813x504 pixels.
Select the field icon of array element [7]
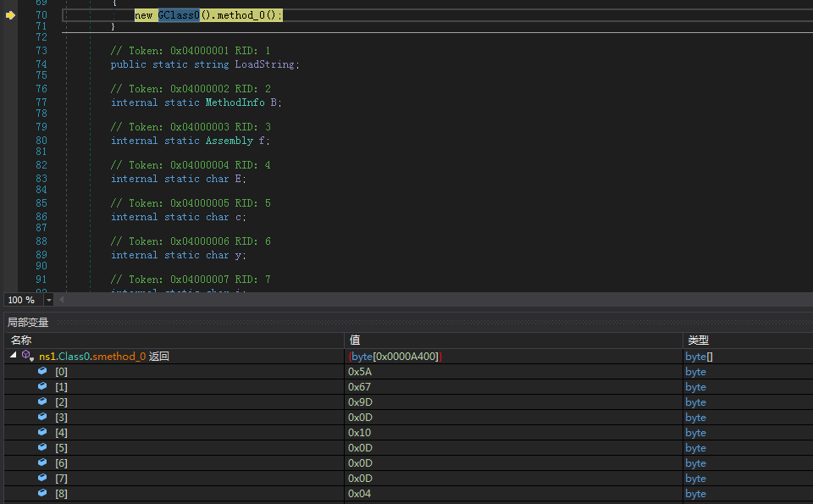click(x=42, y=478)
